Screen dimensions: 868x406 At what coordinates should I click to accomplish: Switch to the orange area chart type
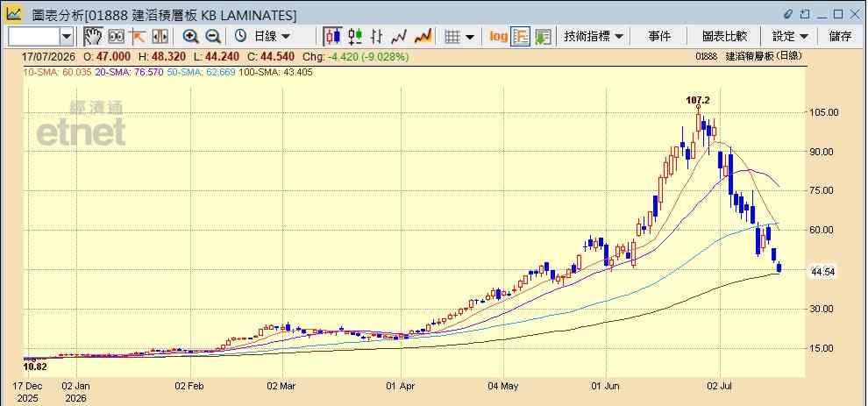423,37
